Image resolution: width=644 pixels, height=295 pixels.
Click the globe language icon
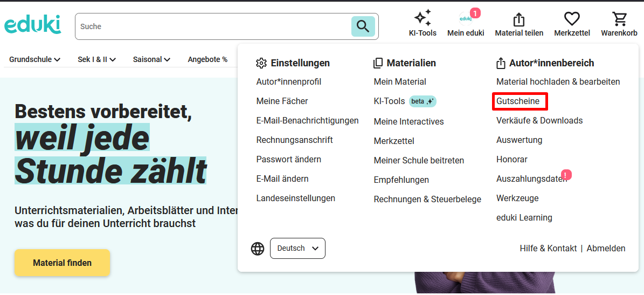pos(258,249)
